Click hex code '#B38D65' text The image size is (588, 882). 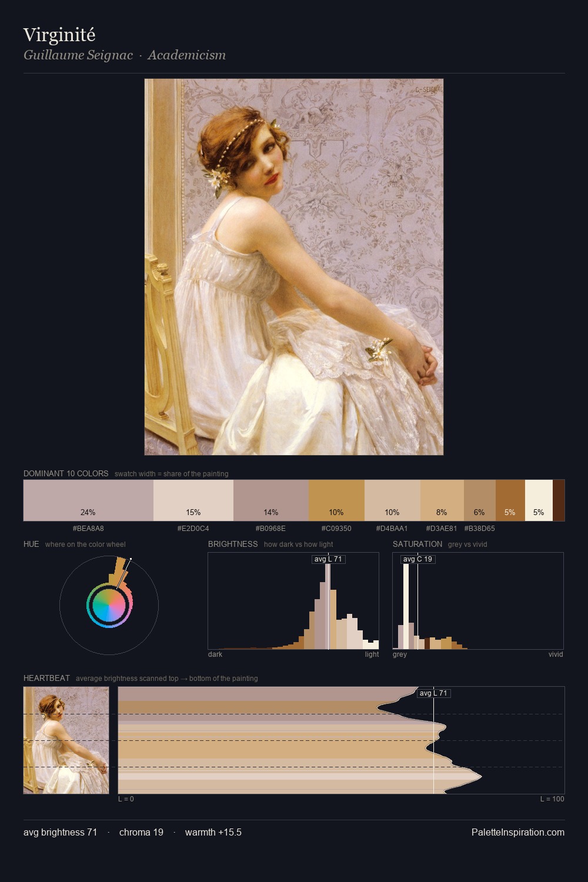[480, 529]
